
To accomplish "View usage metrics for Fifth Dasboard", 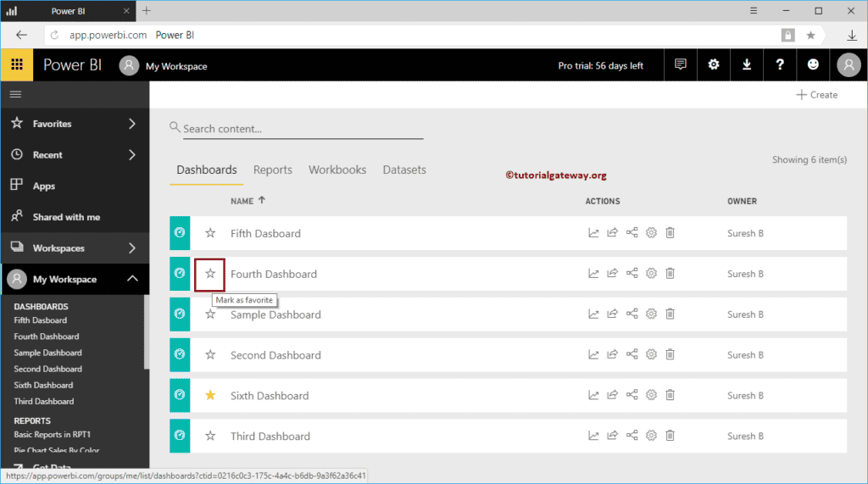I will coord(593,233).
